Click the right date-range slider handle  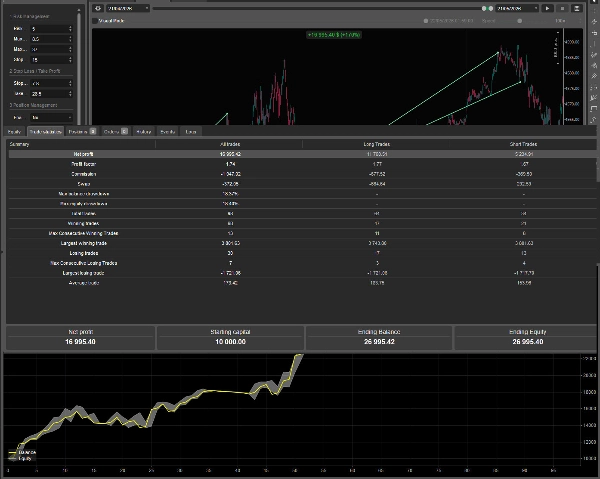tap(491, 8)
